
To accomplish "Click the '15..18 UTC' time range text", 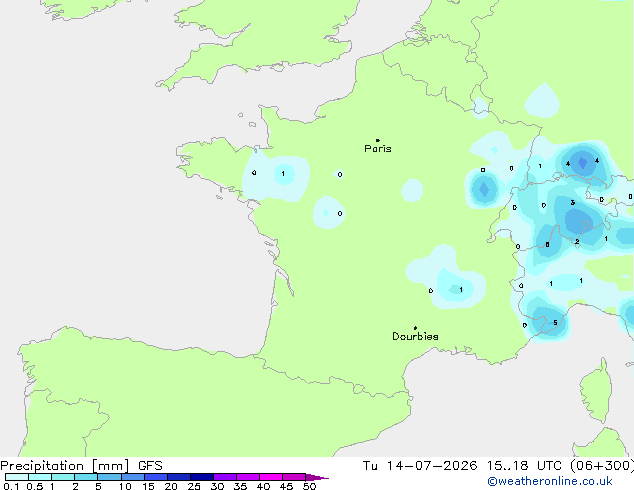I will 524,466.
